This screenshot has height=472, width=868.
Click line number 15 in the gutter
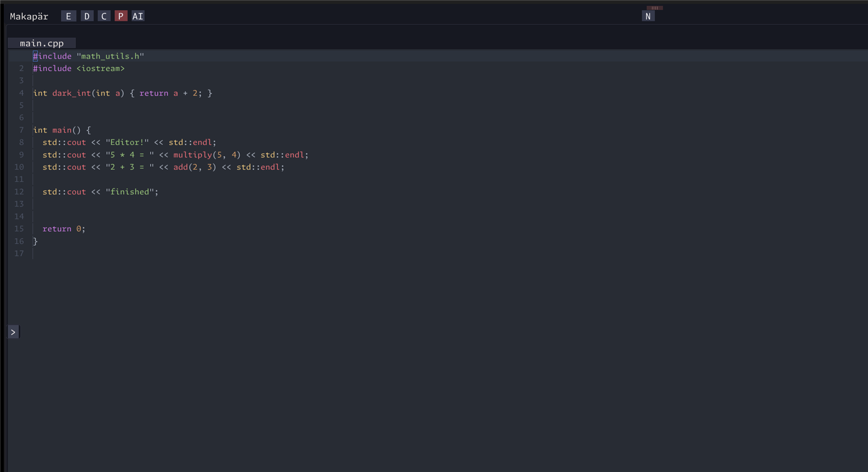coord(20,229)
